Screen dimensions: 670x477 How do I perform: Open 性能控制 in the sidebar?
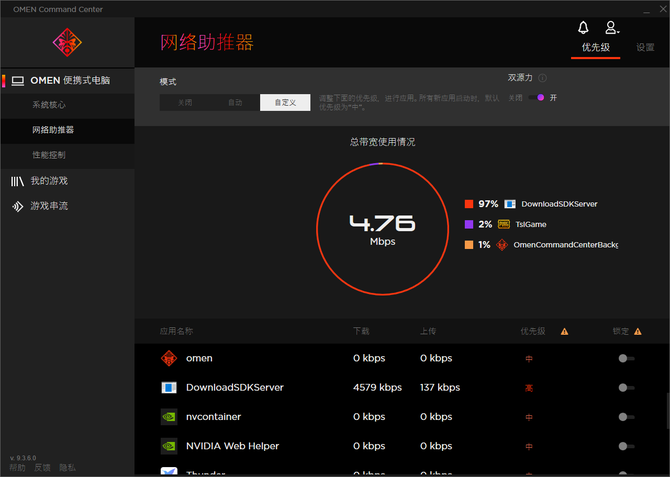click(x=68, y=156)
